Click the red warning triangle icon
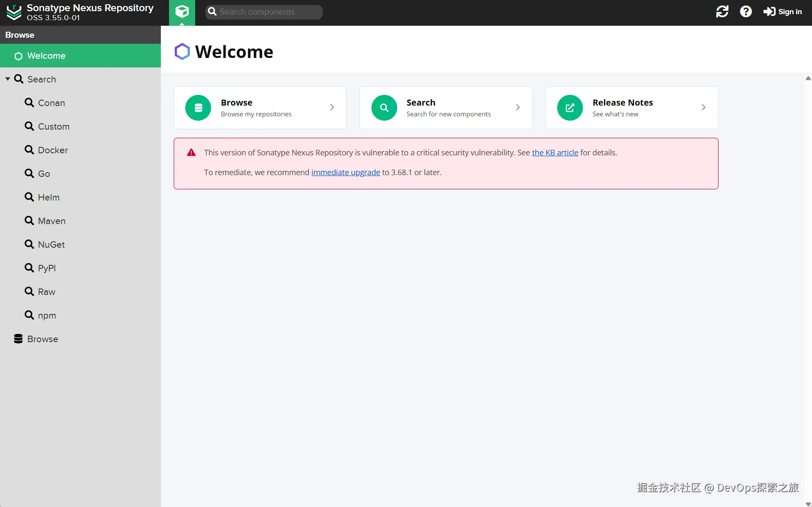Screen dimensions: 812x507 click(x=191, y=152)
